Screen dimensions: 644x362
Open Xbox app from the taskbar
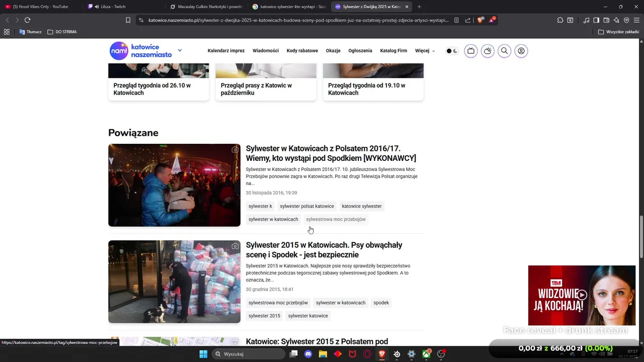pos(426,354)
